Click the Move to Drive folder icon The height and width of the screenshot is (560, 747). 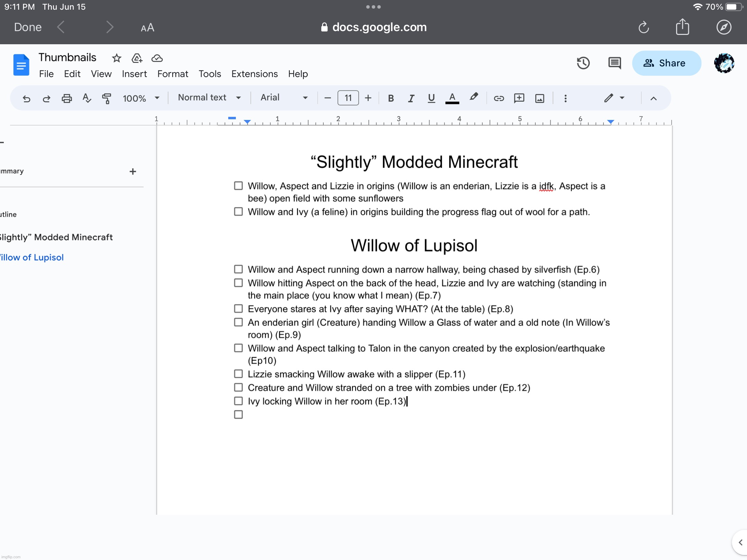click(x=137, y=58)
